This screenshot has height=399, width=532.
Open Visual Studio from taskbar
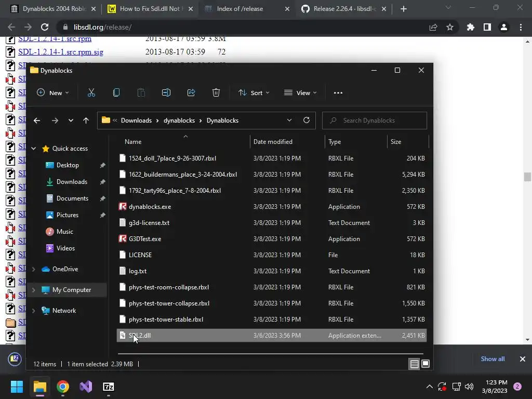[86, 387]
